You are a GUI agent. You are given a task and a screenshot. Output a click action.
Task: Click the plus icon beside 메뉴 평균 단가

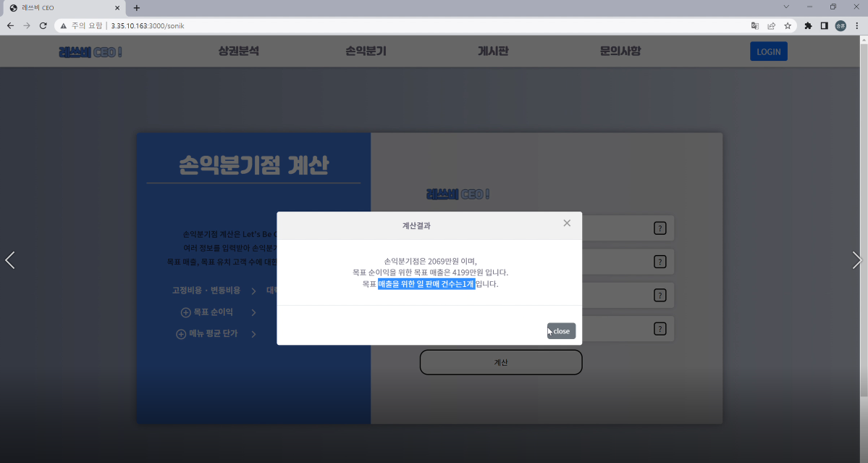coord(181,334)
